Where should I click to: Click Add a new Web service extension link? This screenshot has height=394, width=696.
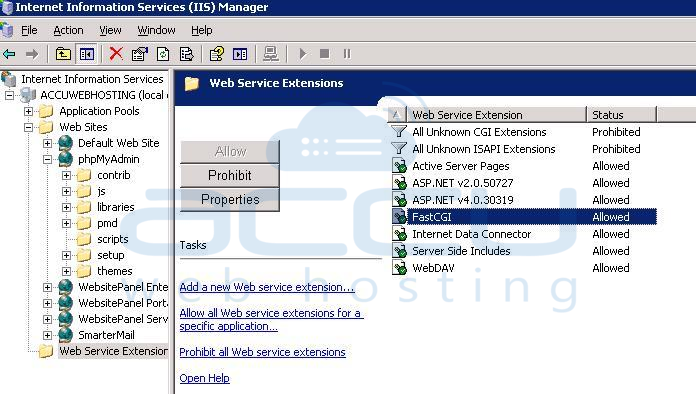point(267,287)
